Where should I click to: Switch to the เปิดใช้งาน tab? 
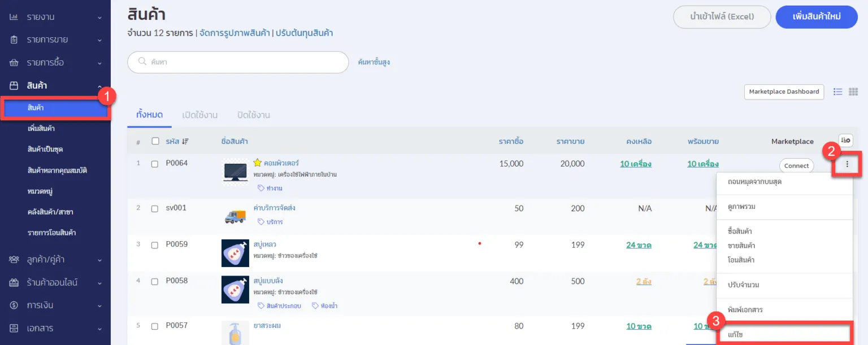(200, 115)
